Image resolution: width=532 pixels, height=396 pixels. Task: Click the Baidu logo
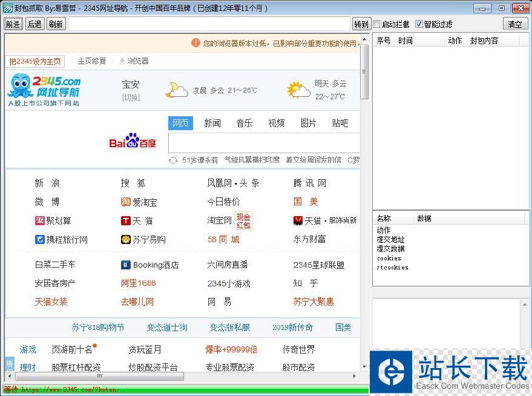click(133, 140)
